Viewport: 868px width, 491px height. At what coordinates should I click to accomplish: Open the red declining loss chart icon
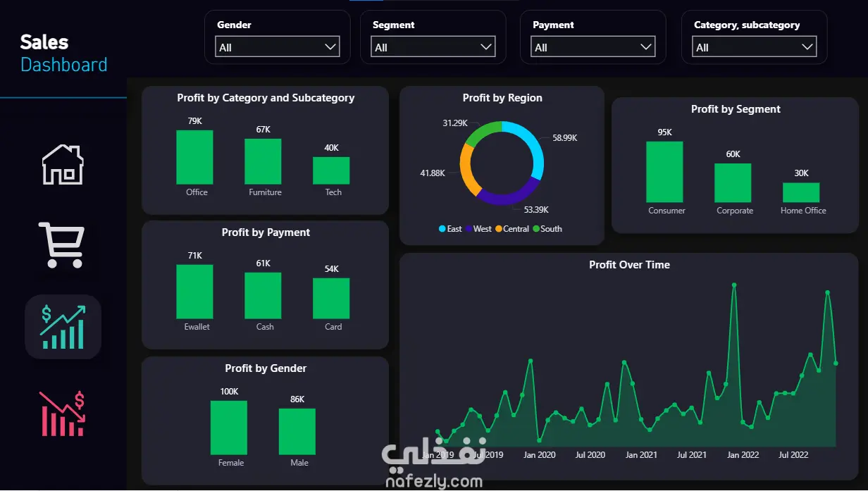[x=62, y=414]
